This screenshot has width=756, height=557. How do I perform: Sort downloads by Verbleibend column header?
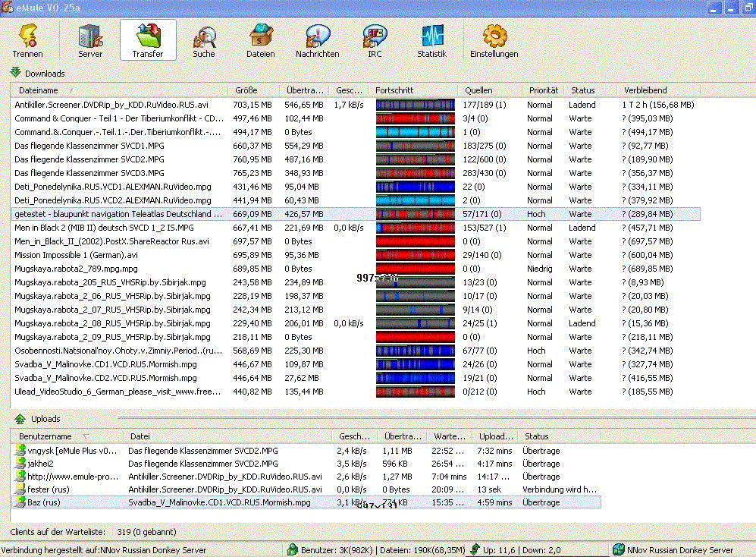coord(658,90)
